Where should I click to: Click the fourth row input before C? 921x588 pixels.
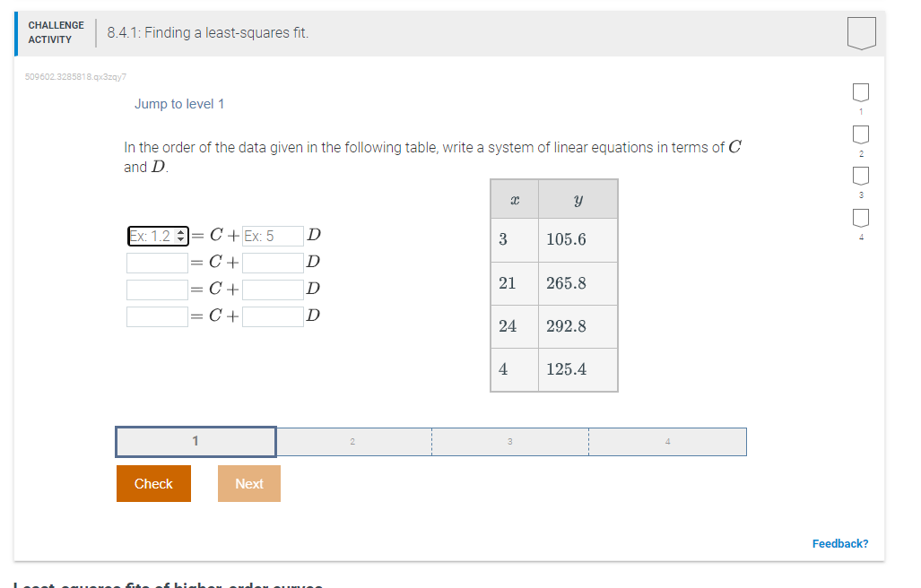[157, 316]
